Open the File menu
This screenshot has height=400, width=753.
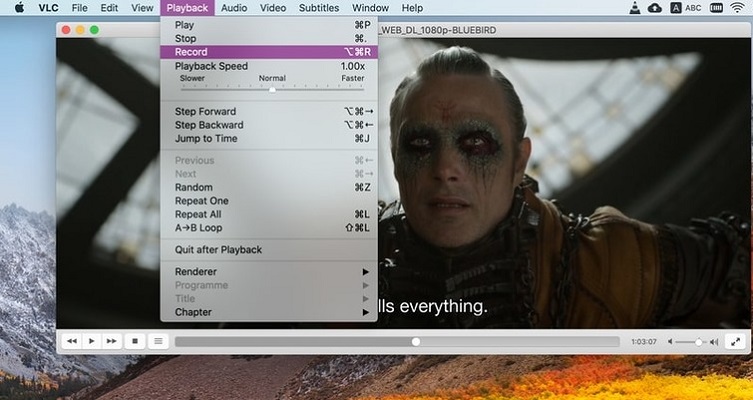pyautogui.click(x=80, y=8)
